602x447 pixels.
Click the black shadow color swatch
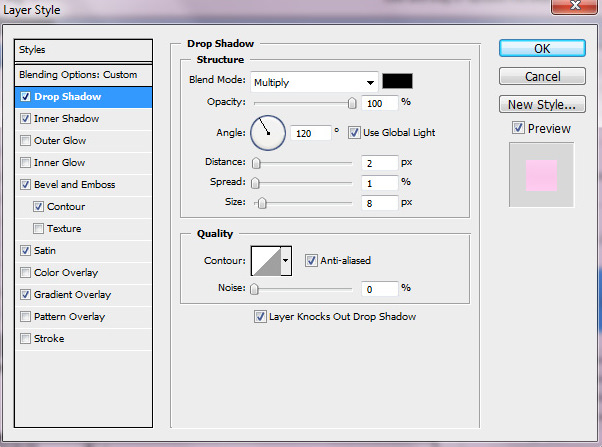[398, 81]
